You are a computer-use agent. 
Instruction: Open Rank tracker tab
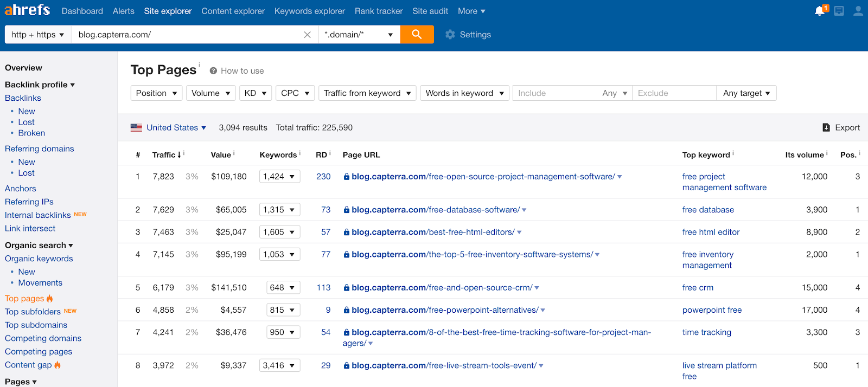tap(379, 11)
